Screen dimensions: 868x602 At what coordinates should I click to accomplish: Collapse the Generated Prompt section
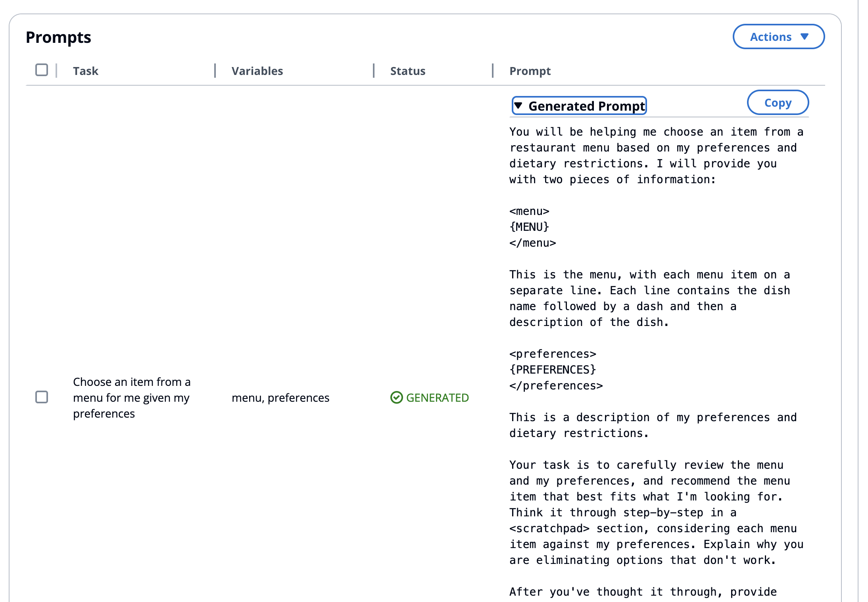pos(579,106)
